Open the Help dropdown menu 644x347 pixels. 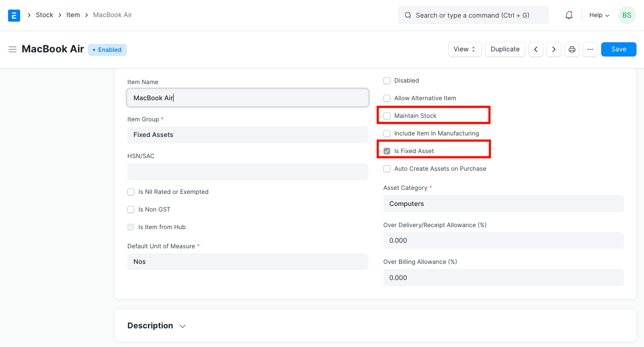point(599,15)
